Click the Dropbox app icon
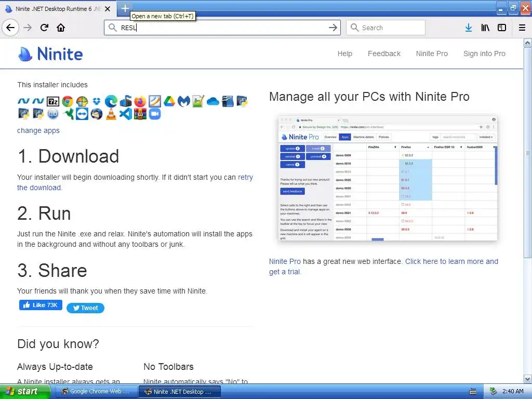 (97, 101)
